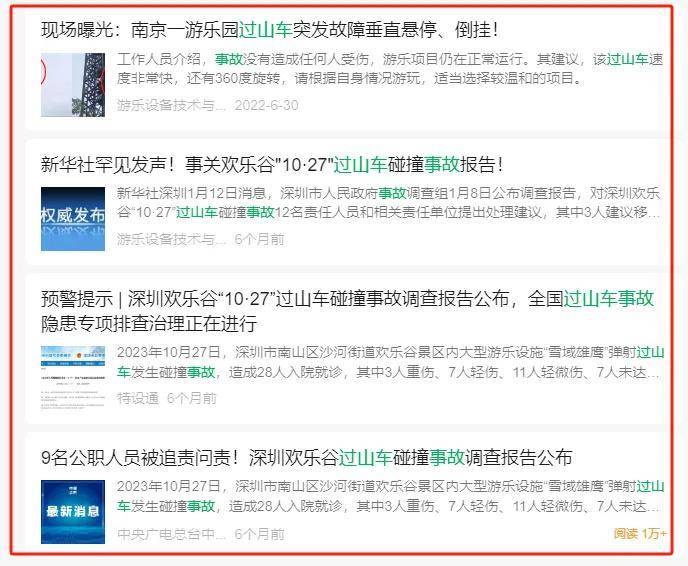Open article '预警提示 | 深圳欢乐谷“10·27”过山车碰撞事故调查报告公布'
This screenshot has width=688, height=566.
pyautogui.click(x=348, y=311)
